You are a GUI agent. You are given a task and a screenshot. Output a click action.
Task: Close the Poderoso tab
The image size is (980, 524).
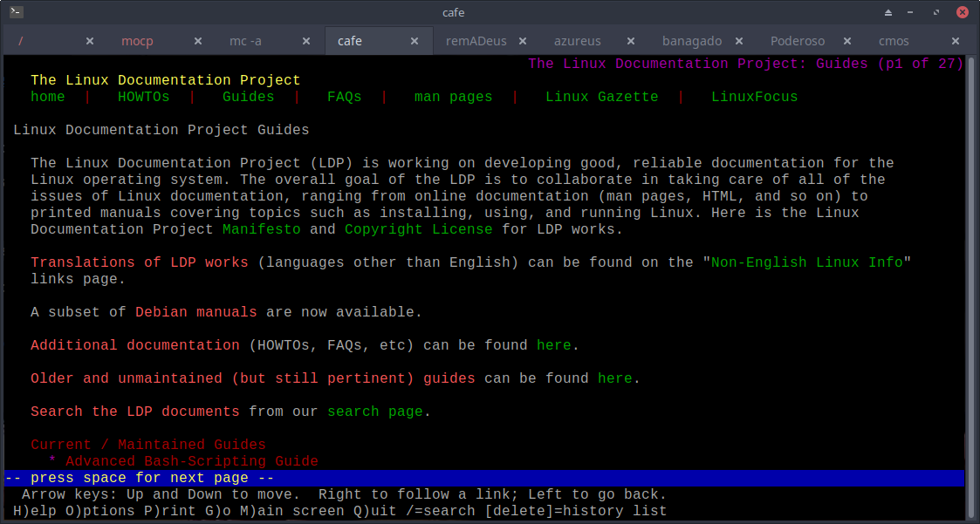(x=846, y=41)
